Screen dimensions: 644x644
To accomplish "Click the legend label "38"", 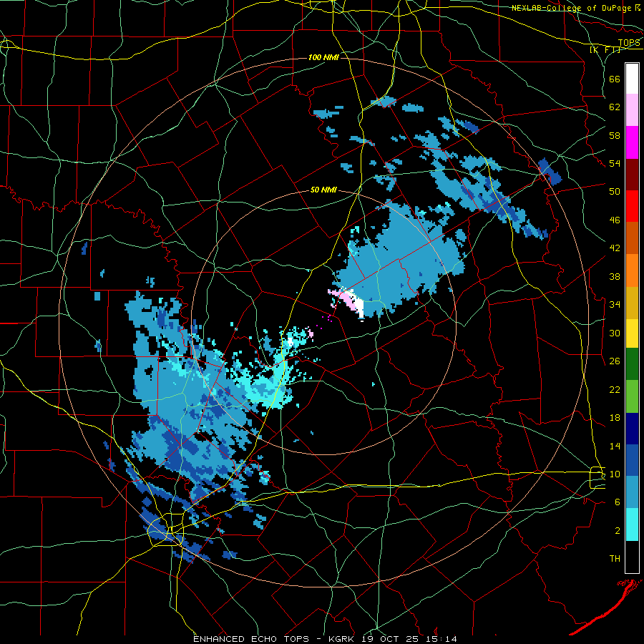I will (615, 276).
